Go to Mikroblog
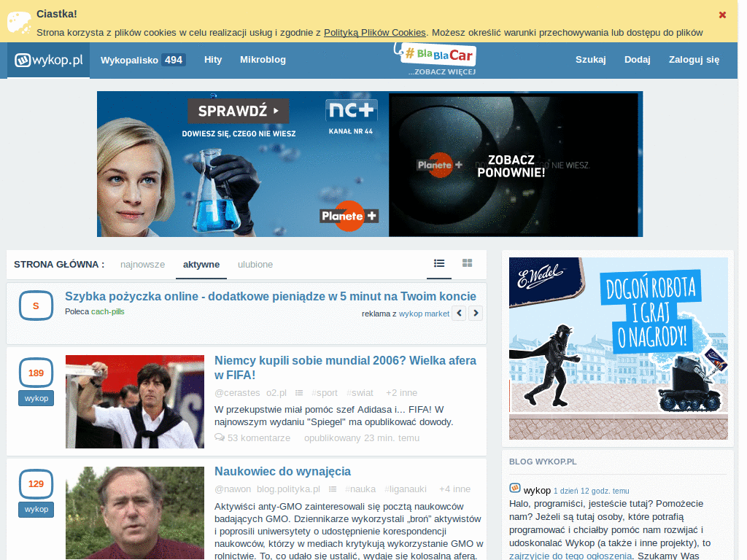747x560 pixels. pos(263,60)
